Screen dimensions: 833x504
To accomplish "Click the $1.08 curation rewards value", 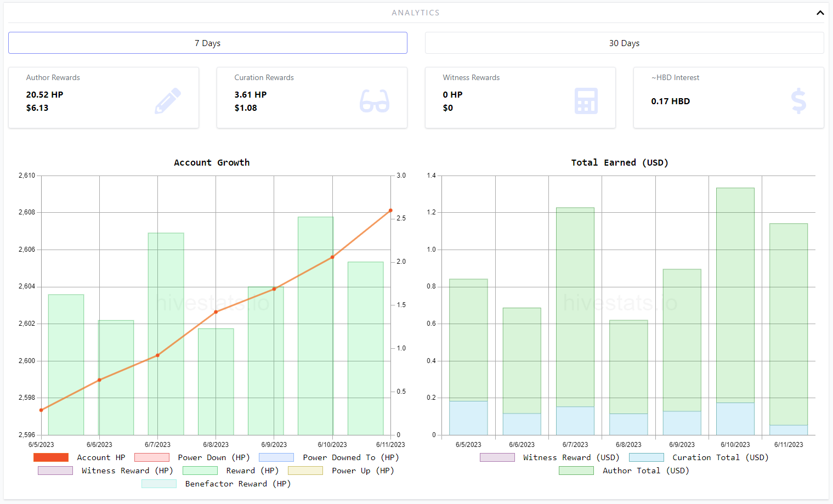I will (x=246, y=107).
